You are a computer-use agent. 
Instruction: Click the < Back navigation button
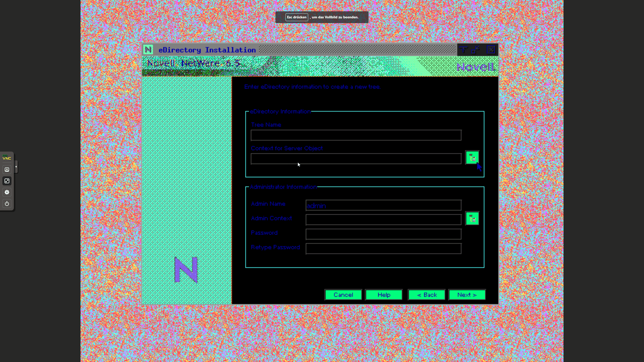click(x=426, y=295)
